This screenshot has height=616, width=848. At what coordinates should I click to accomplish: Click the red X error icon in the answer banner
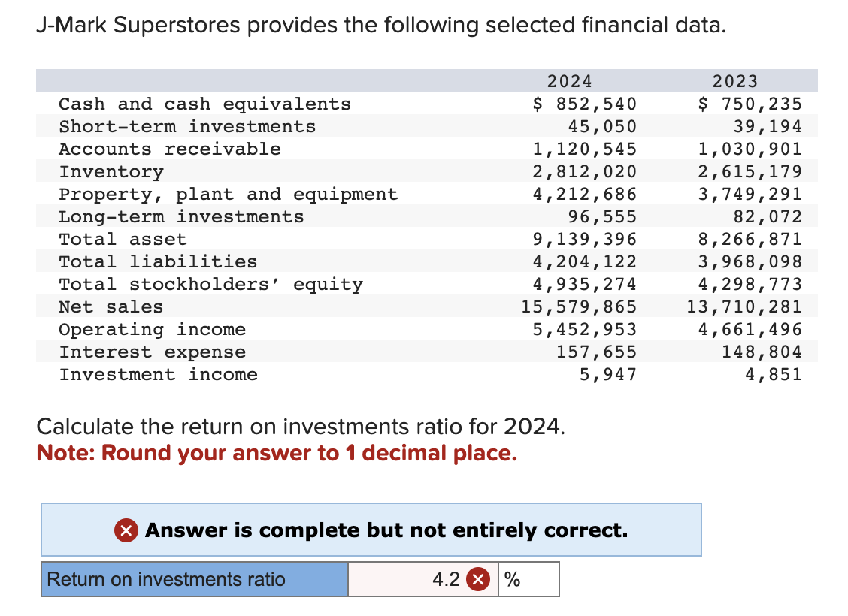tap(125, 530)
